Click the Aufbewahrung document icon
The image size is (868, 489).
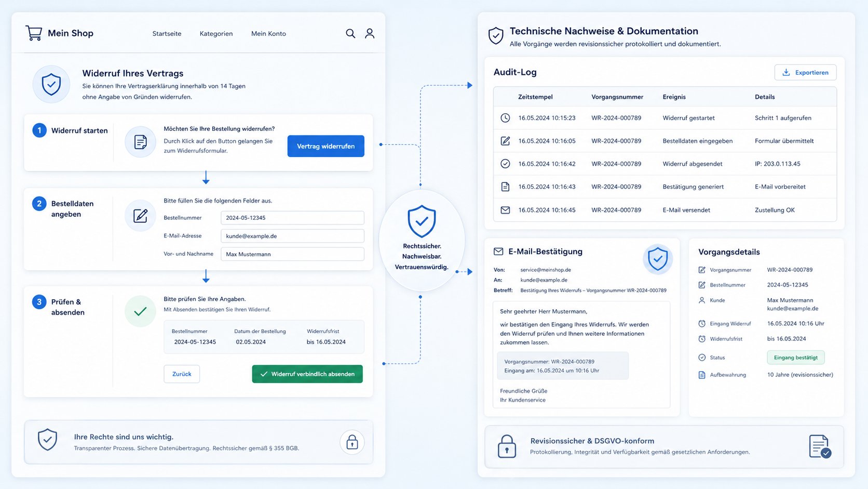(702, 375)
